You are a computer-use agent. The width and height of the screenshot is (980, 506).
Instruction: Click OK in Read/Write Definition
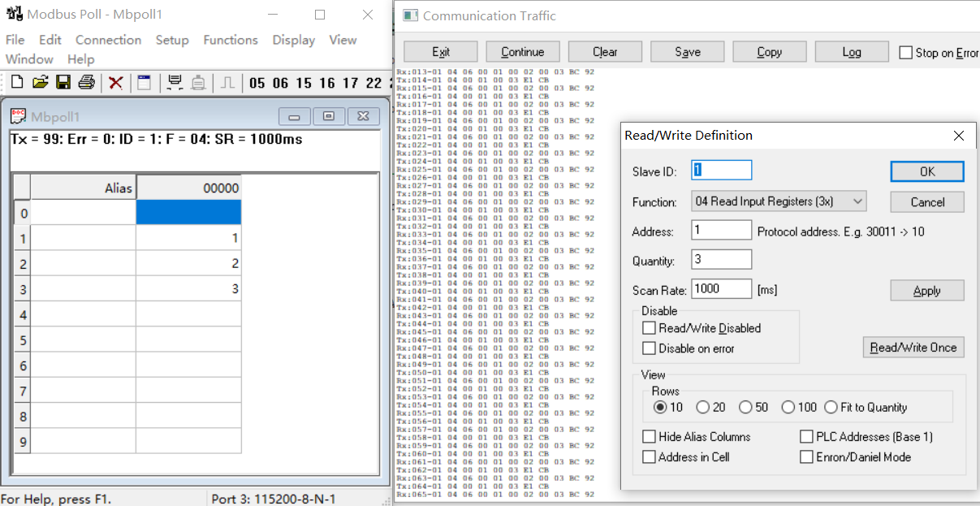[x=927, y=171]
